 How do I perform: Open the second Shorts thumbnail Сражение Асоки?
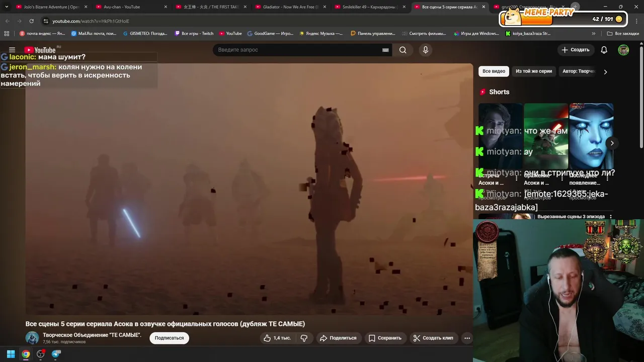click(x=546, y=136)
